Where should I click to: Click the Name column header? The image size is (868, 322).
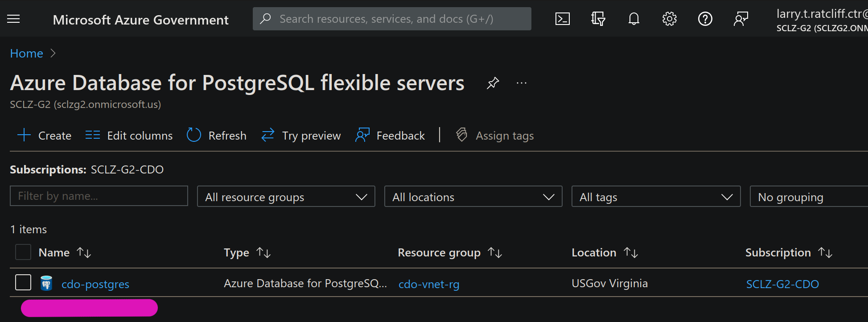[x=54, y=252]
